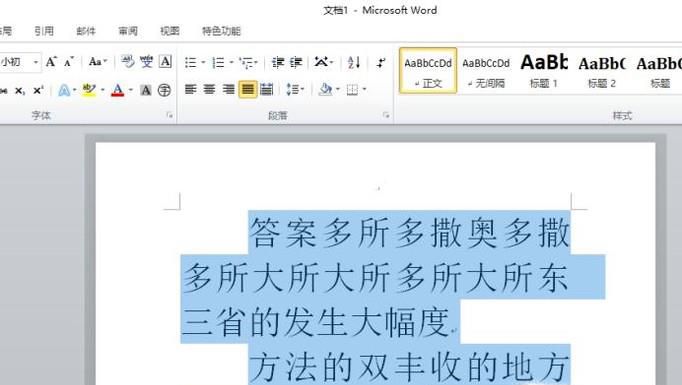Open Asian Layout button
This screenshot has width=682, height=385.
point(324,63)
